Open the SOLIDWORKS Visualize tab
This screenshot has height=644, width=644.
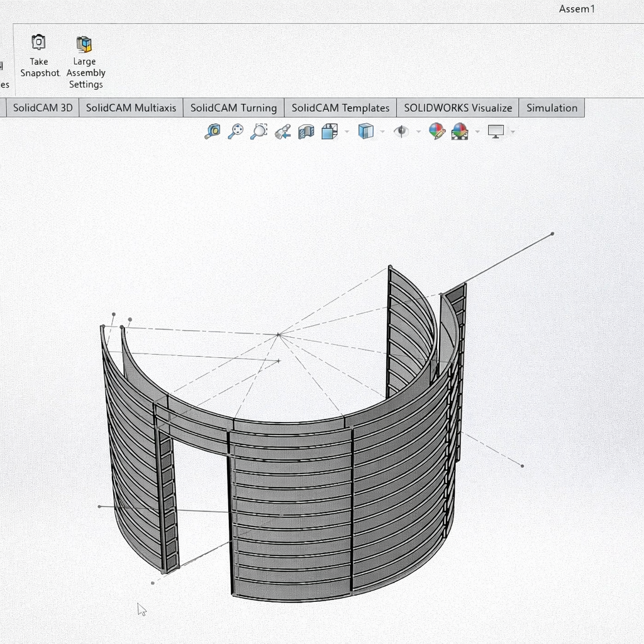458,108
